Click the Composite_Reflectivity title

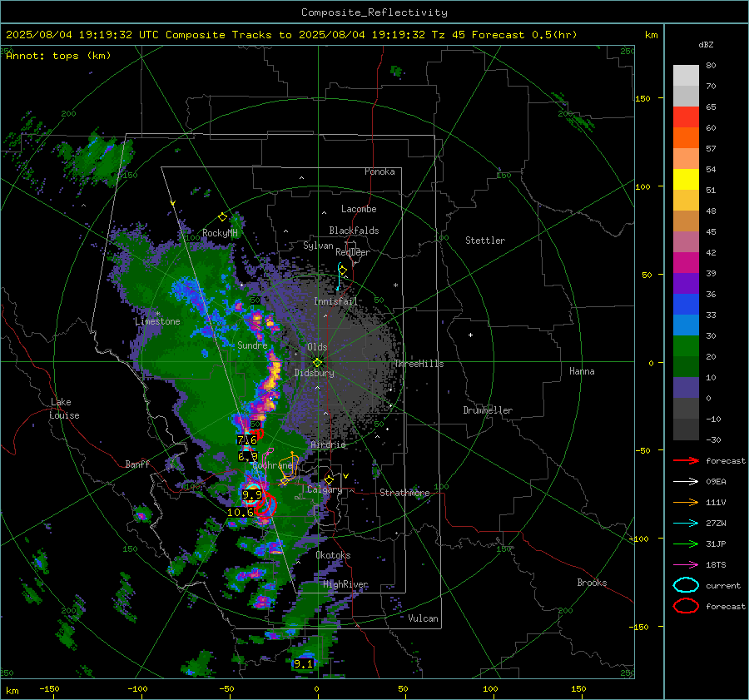(x=374, y=12)
